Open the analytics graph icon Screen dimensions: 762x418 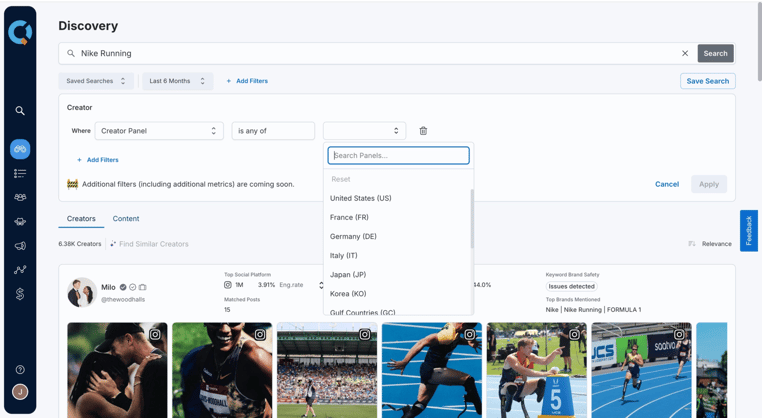point(20,270)
